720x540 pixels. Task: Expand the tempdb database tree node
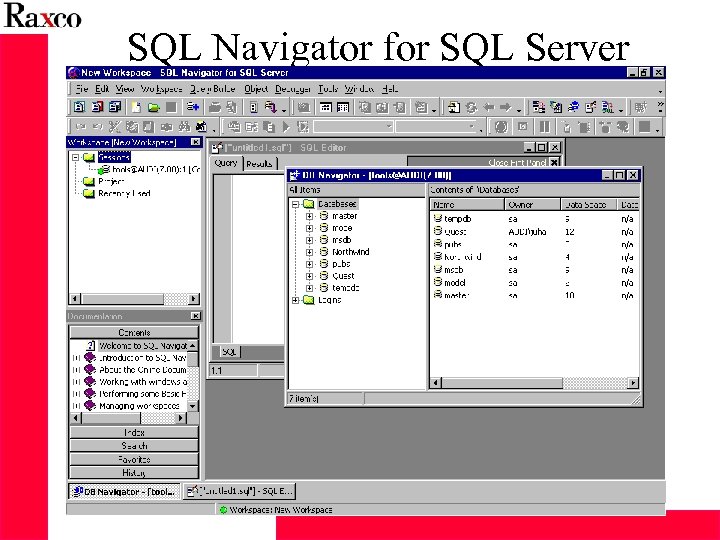tap(309, 288)
